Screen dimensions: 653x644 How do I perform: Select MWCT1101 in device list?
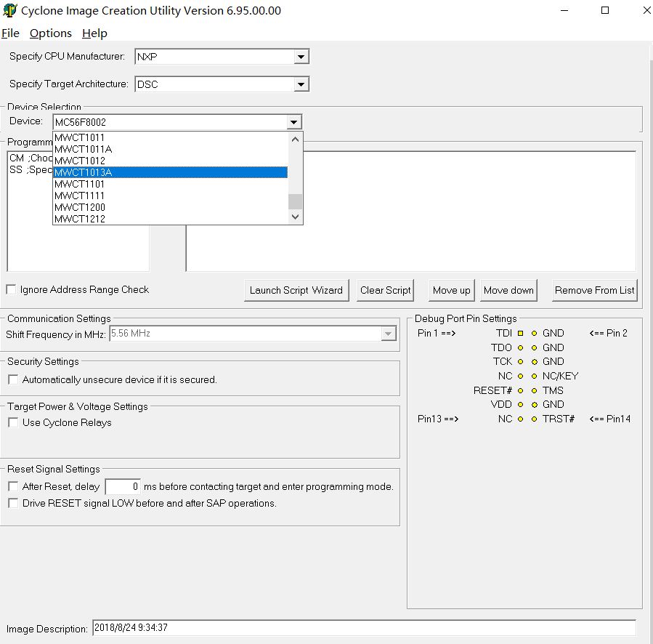(x=170, y=184)
